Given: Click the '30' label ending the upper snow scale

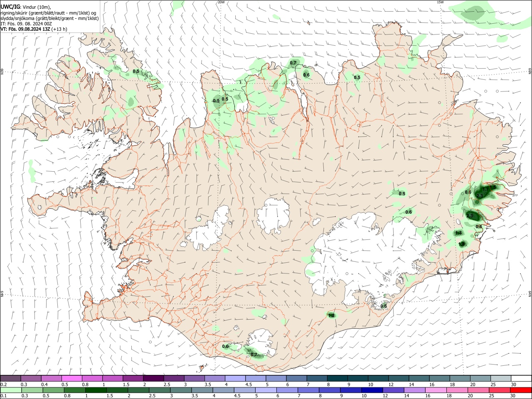Looking at the screenshot, I should click(514, 384).
